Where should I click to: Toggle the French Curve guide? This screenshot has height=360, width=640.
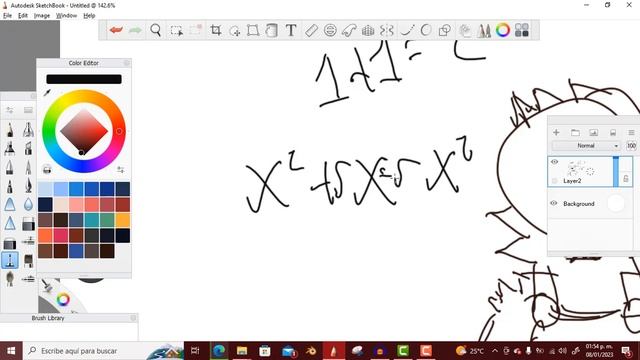point(349,30)
